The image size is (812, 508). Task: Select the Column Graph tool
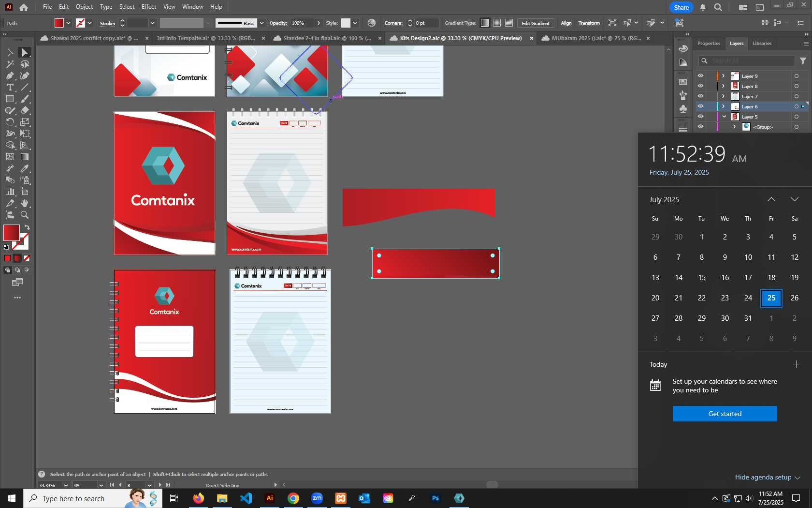(10, 192)
